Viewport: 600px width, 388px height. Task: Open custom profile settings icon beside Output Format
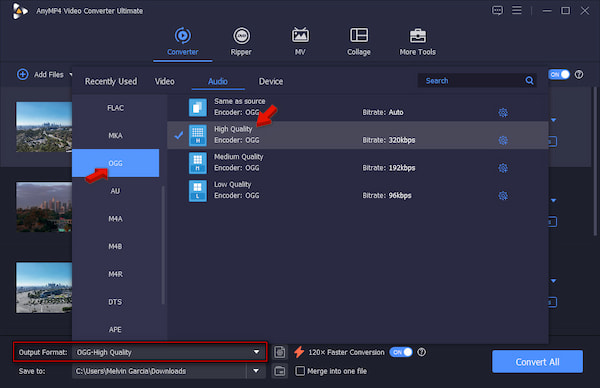(280, 352)
